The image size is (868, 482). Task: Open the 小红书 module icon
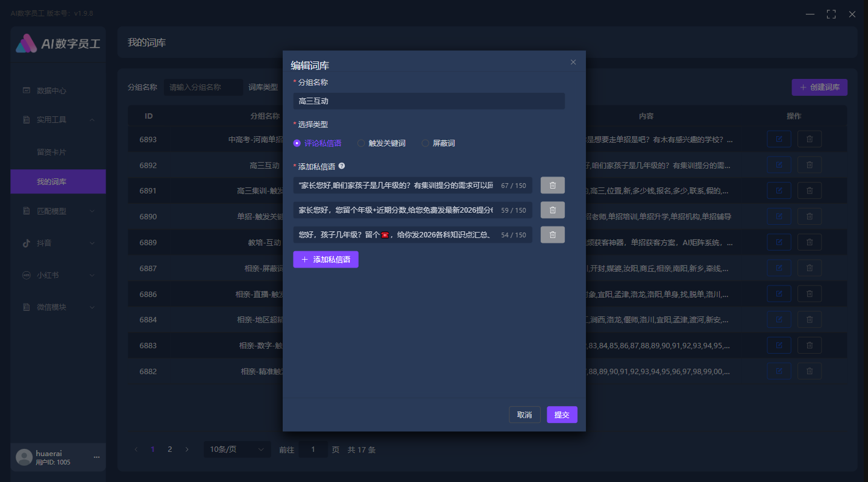[25, 275]
